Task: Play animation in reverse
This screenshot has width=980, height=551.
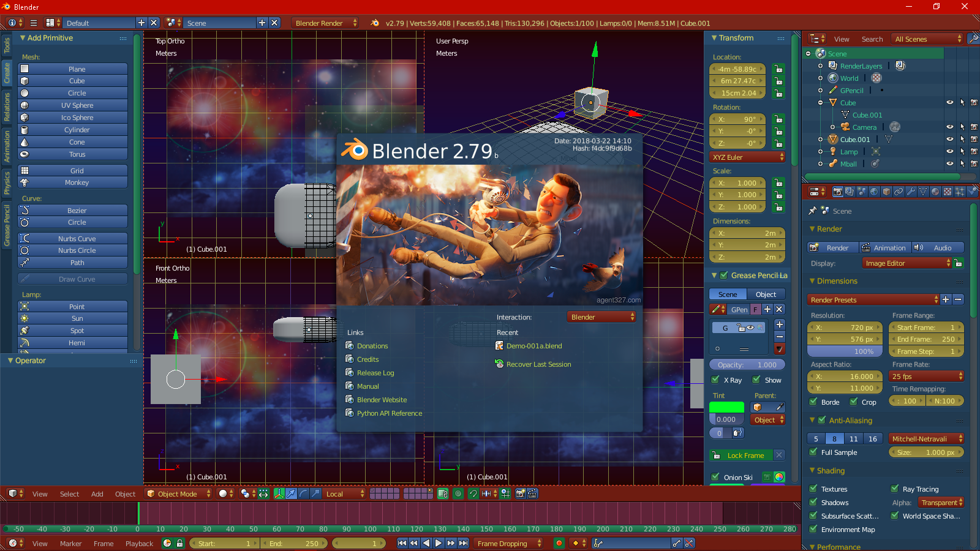Action: (x=426, y=543)
